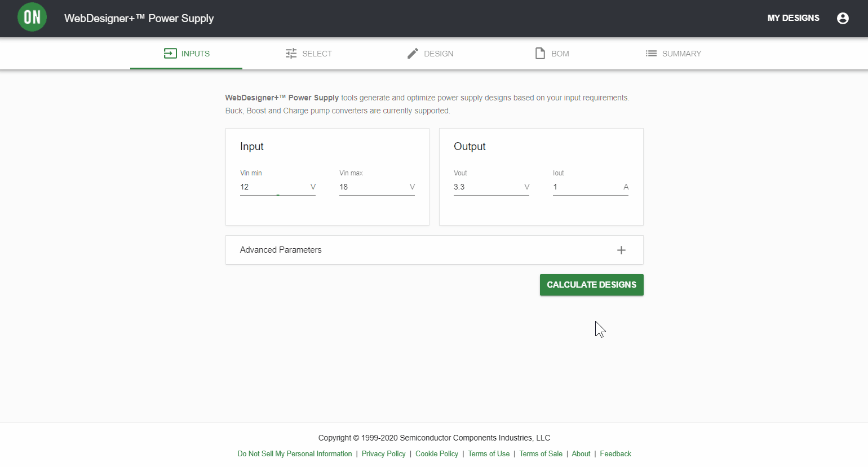Click the Inputs arrow-box icon
Viewport: 868px width, 467px height.
point(170,54)
